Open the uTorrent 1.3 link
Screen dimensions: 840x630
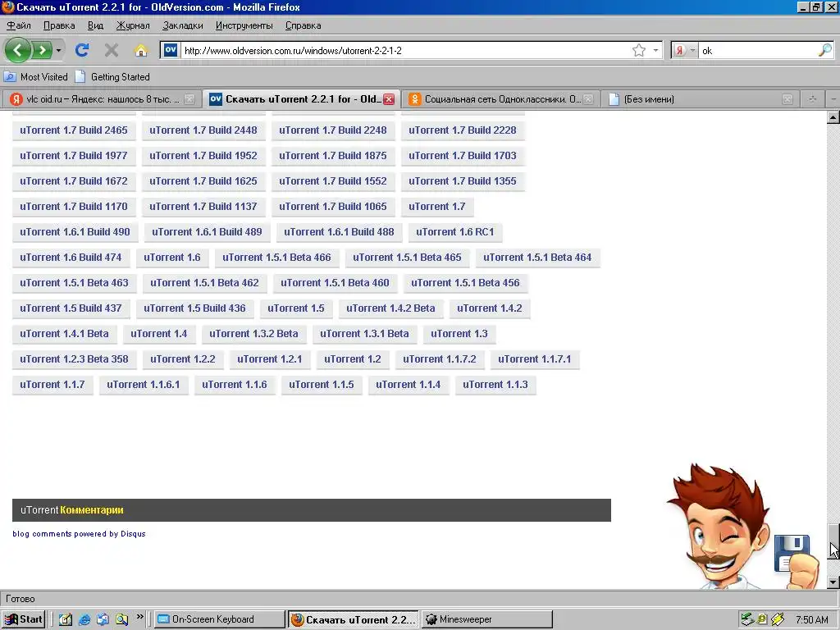459,334
